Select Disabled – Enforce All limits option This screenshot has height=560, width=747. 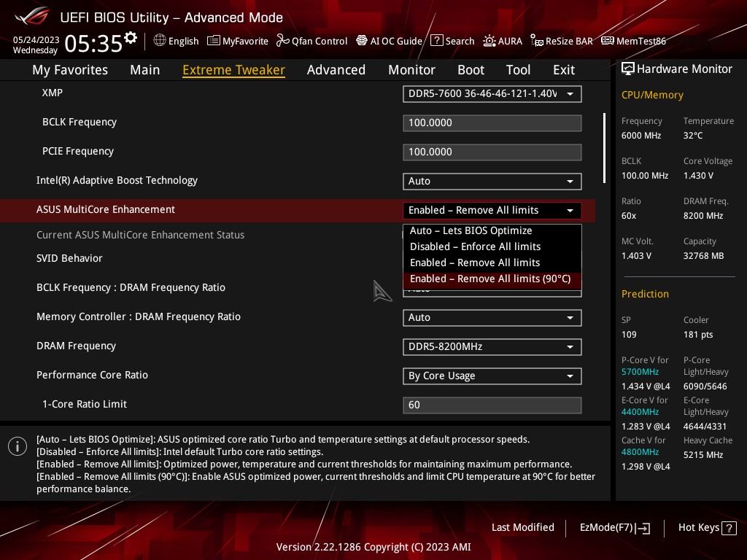tap(492, 246)
